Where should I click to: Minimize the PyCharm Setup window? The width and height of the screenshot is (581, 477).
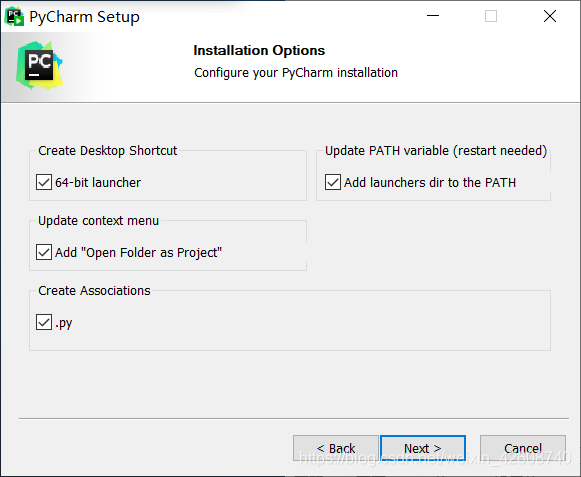pos(433,16)
